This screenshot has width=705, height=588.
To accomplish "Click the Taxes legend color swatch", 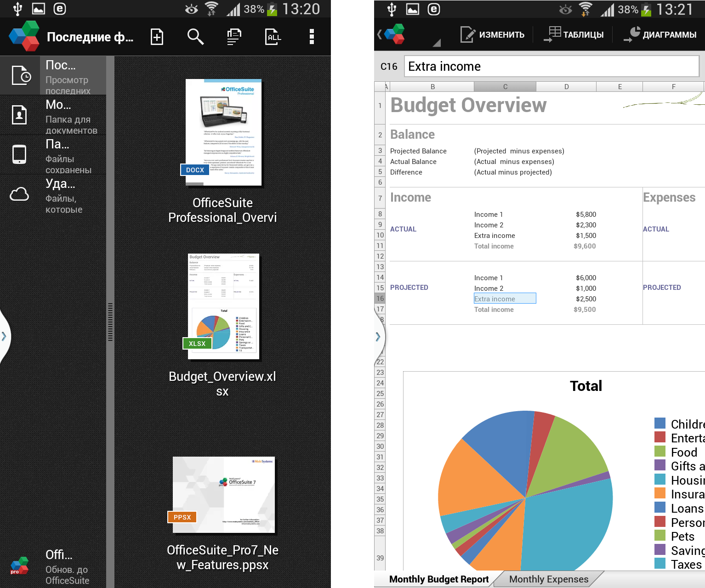I will click(x=660, y=563).
